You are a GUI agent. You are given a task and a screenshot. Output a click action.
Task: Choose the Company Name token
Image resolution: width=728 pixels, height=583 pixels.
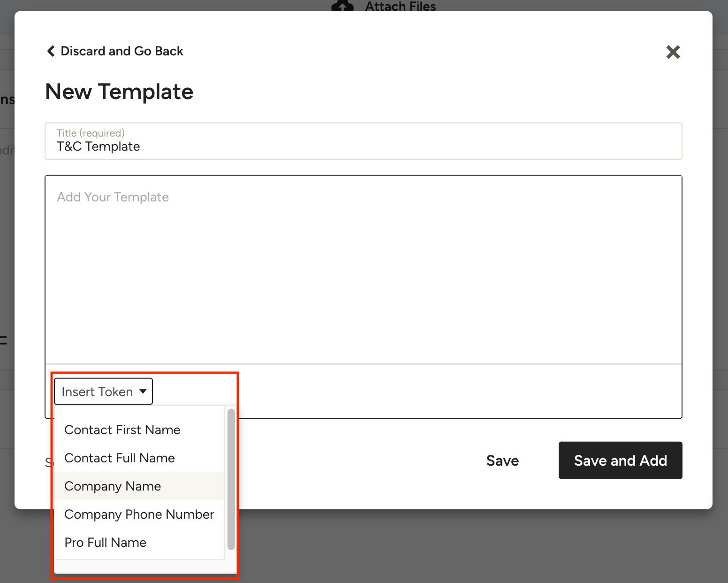113,486
